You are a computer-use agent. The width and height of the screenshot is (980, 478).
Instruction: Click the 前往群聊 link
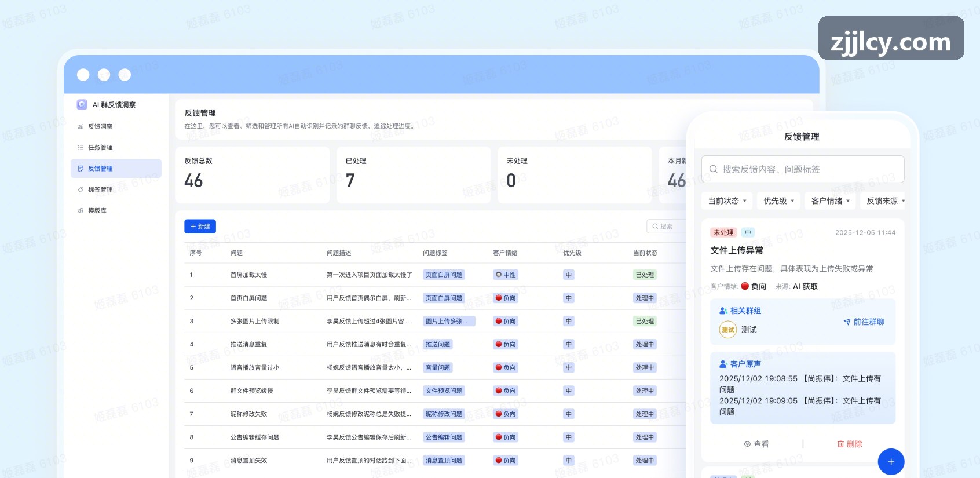864,322
